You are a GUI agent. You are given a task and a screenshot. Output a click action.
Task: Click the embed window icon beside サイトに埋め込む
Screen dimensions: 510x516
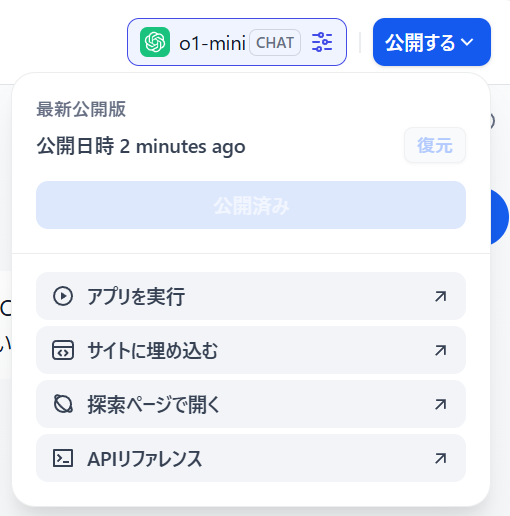pos(63,350)
